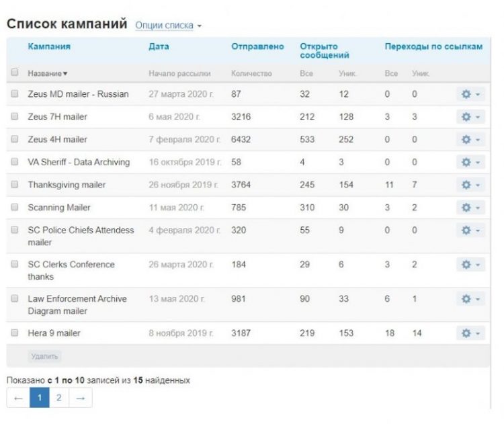Open gear menu for SC Clerks Conference thanks
This screenshot has height=424, width=504.
[470, 265]
